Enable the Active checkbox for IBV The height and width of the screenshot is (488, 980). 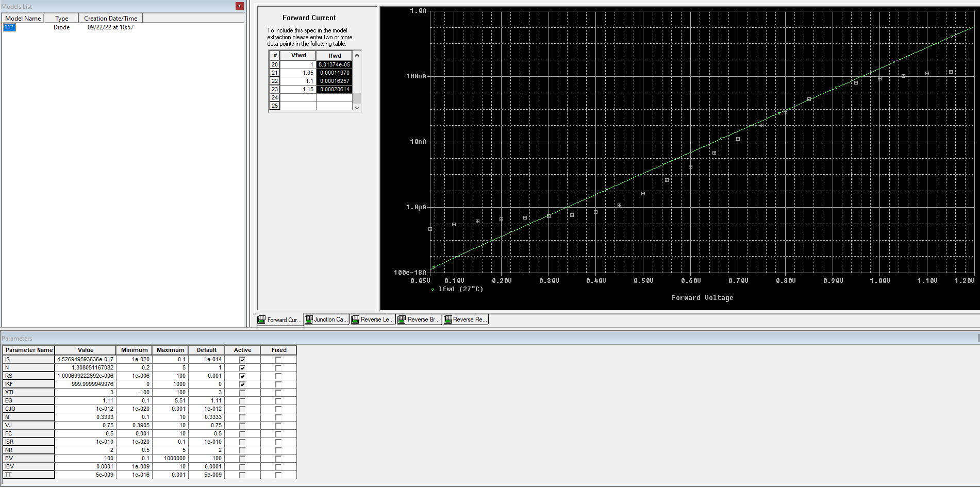(x=242, y=467)
